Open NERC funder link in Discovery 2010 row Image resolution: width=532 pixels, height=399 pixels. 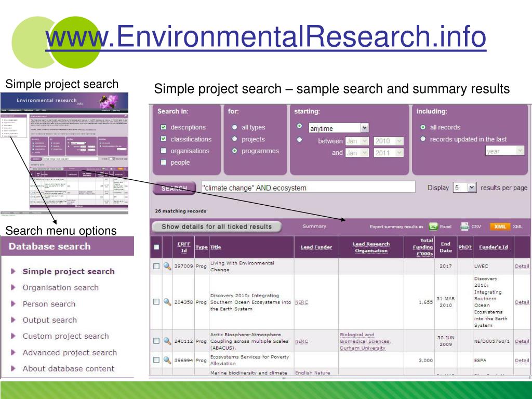pyautogui.click(x=302, y=302)
